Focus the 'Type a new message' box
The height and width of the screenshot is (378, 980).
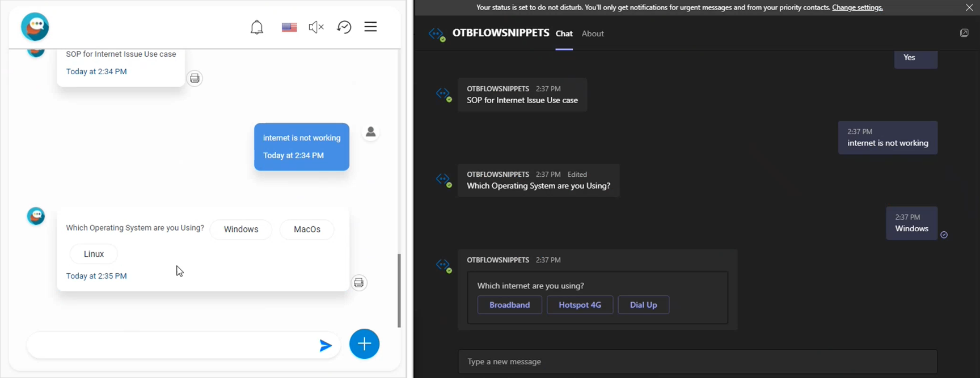pos(698,362)
